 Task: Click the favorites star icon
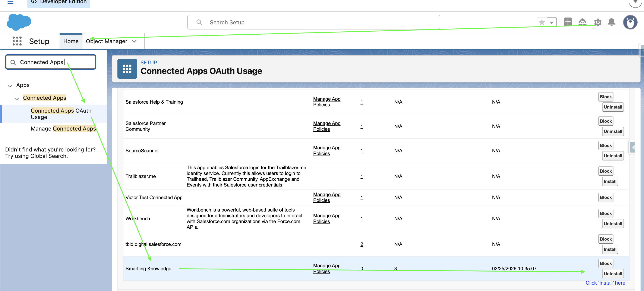[x=542, y=22]
